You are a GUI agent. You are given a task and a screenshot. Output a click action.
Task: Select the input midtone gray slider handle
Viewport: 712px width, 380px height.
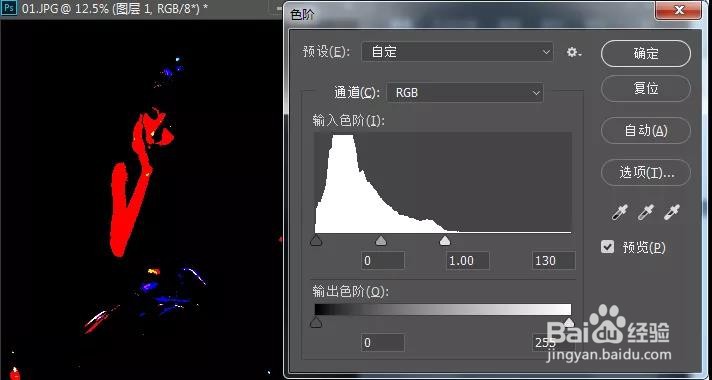[x=381, y=241]
